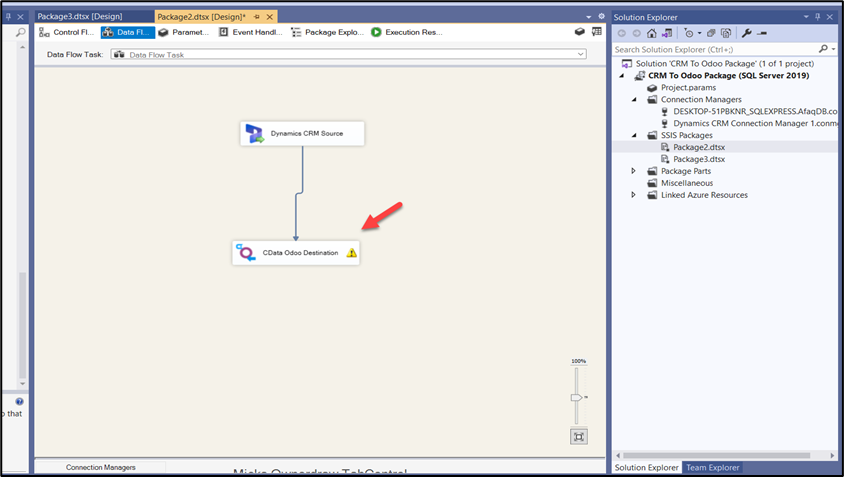Collapse the SSIS Packages folder
Screen dimensions: 844x477
[634, 135]
